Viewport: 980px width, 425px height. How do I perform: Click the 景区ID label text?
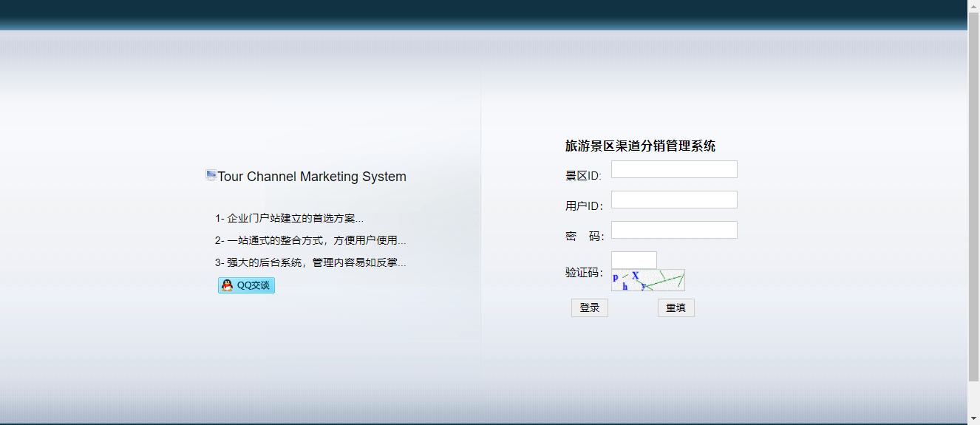(x=583, y=176)
